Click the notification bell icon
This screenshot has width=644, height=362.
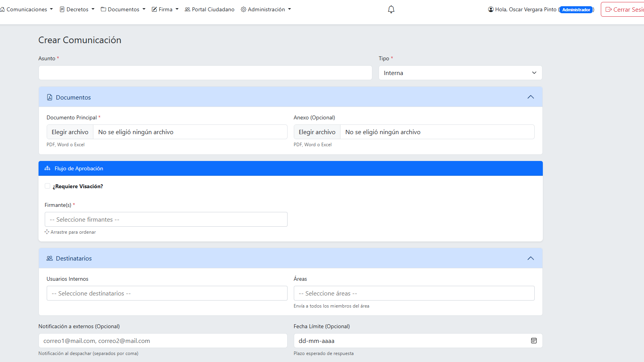[x=391, y=9]
